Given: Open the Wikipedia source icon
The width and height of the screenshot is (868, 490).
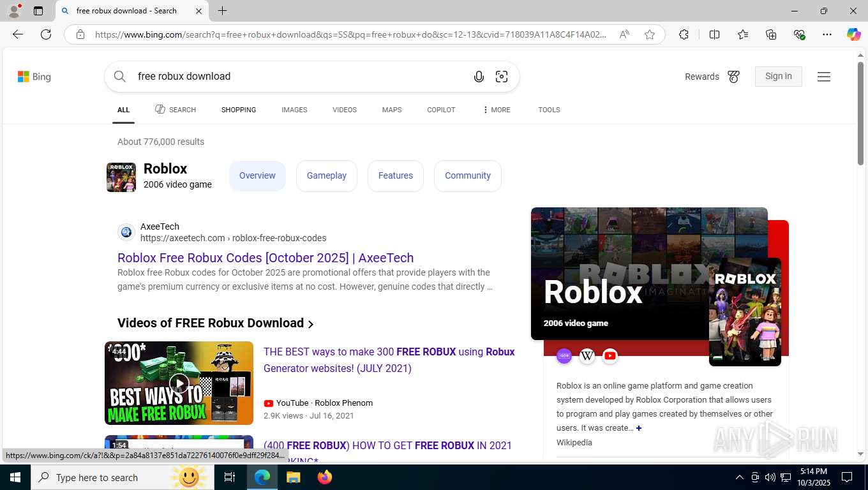Looking at the screenshot, I should (587, 356).
